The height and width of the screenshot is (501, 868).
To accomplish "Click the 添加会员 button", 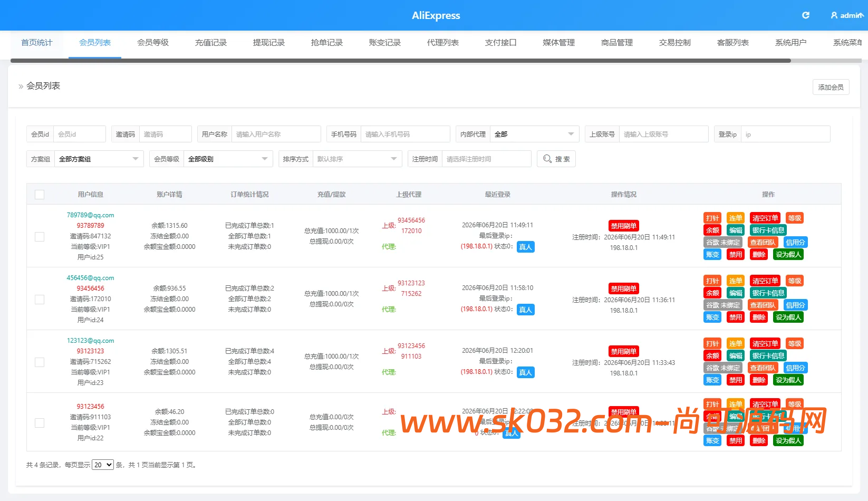I will pos(831,87).
